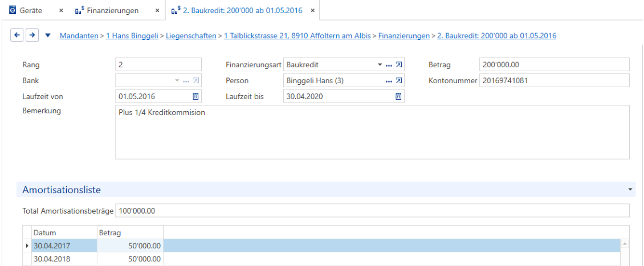
Task: Open the Bank record link icon
Action: coord(196,80)
